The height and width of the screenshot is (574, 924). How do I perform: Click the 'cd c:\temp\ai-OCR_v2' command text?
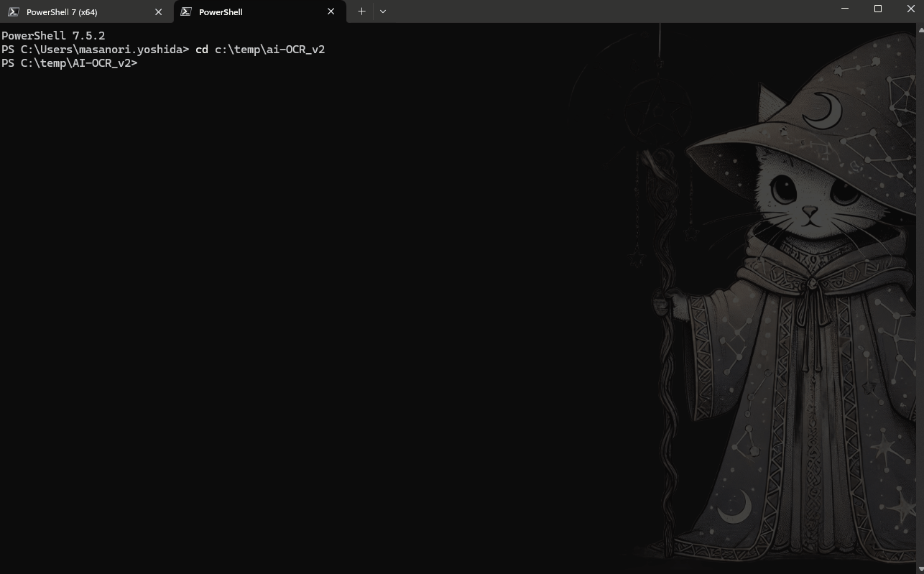click(x=260, y=49)
